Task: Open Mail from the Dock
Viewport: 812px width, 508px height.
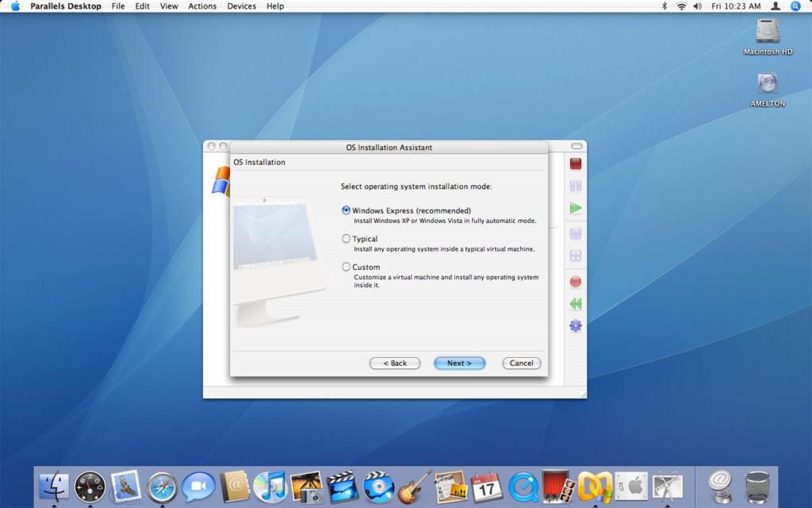Action: coord(125,487)
